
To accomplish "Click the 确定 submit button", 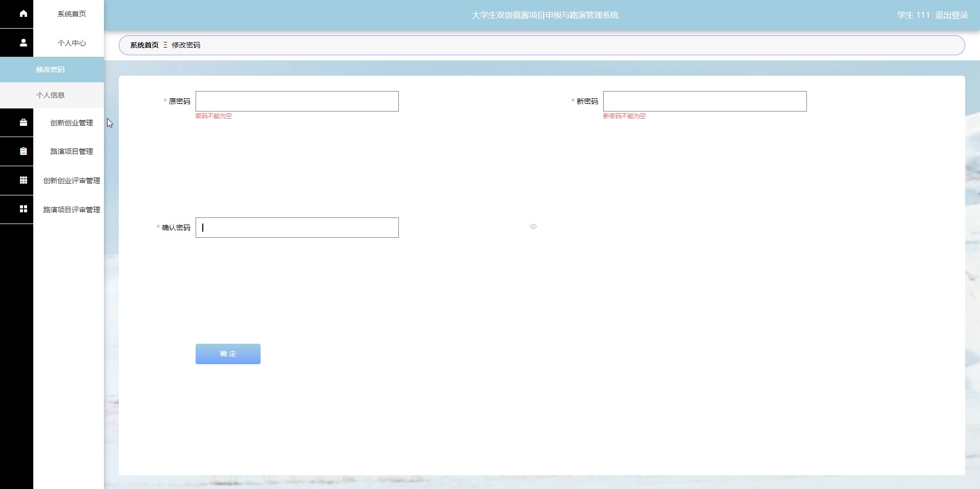I will 228,354.
